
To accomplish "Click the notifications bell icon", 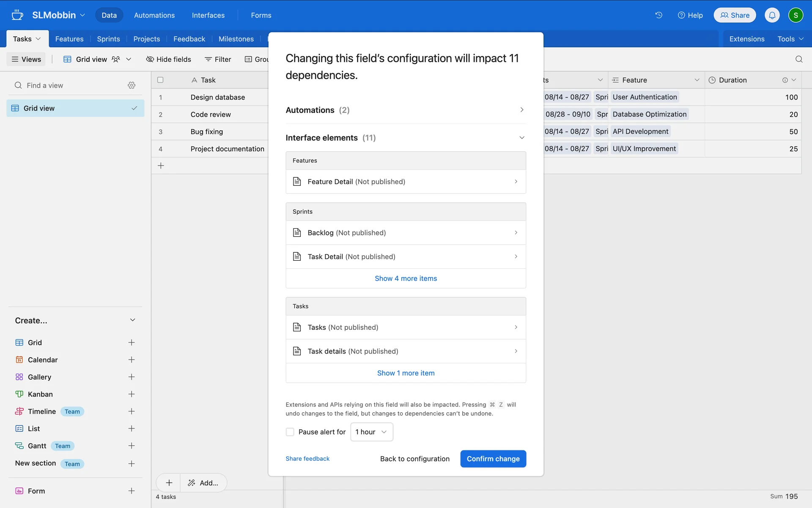I will tap(772, 15).
